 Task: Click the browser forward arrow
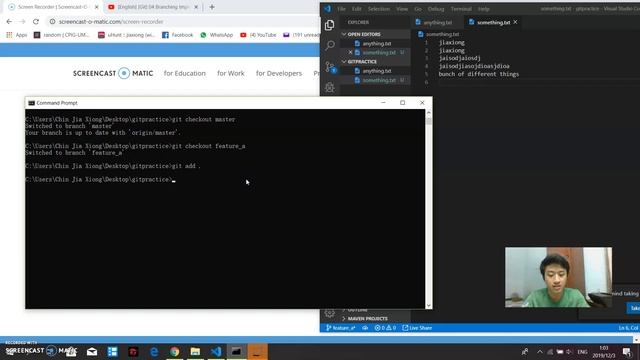(x=22, y=22)
